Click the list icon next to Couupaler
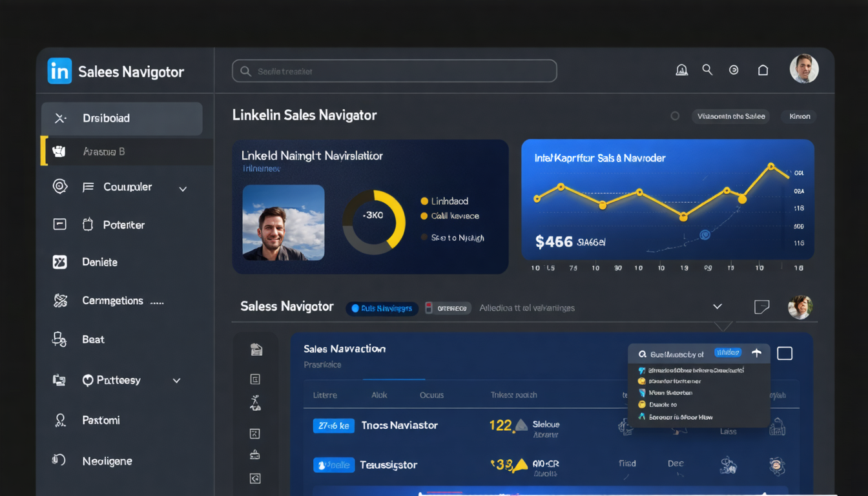 coord(88,187)
